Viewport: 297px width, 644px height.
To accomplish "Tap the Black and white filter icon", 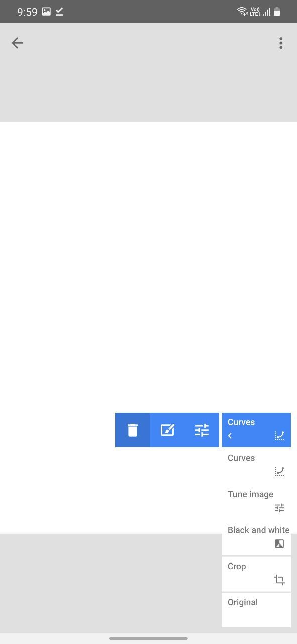I will (x=280, y=544).
